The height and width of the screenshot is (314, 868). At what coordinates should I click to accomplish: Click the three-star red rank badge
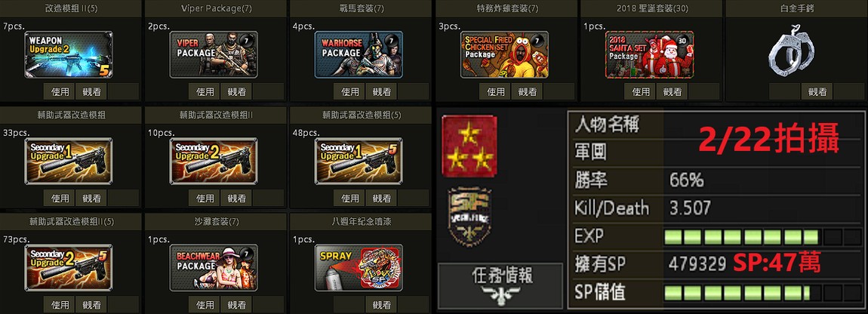coord(469,146)
